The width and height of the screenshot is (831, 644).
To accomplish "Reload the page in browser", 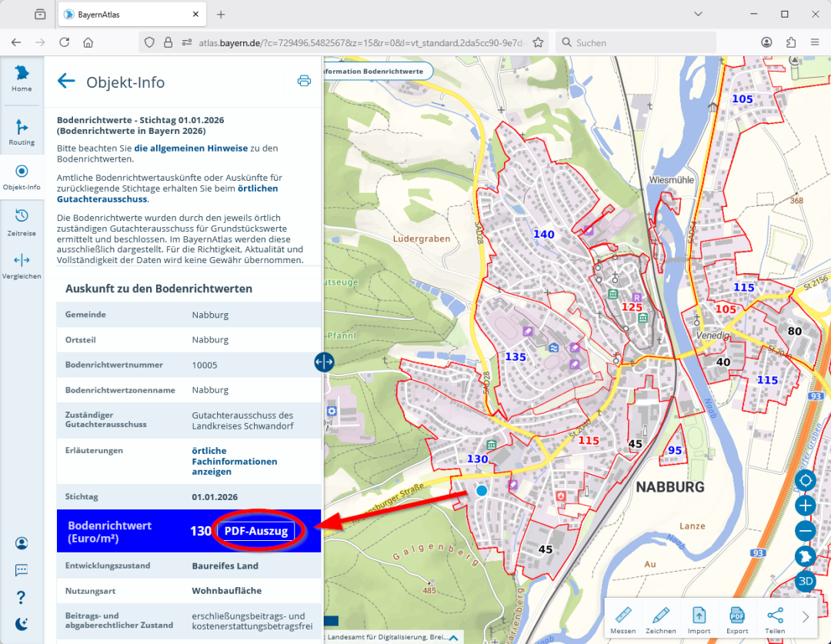I will pyautogui.click(x=64, y=42).
